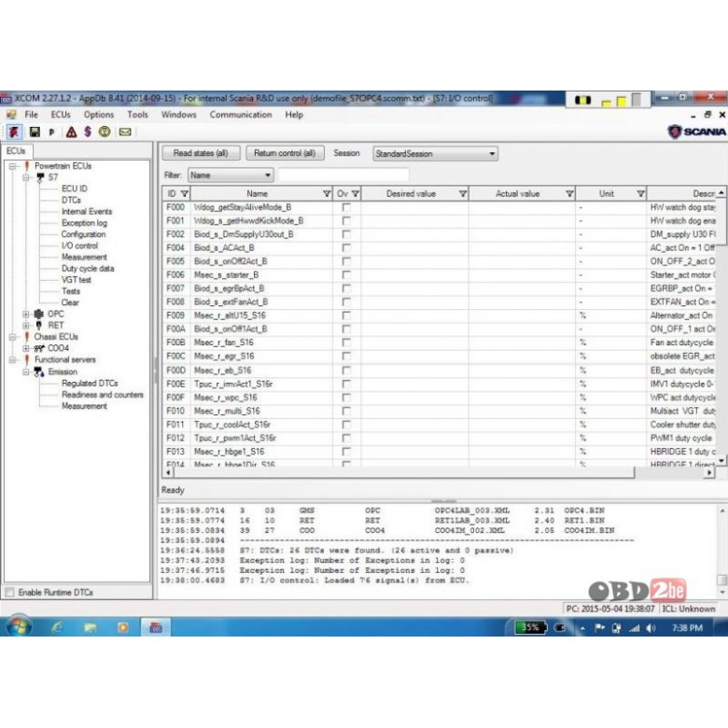The height and width of the screenshot is (728, 728).
Task: Click the filter text input field
Action: pos(343,175)
